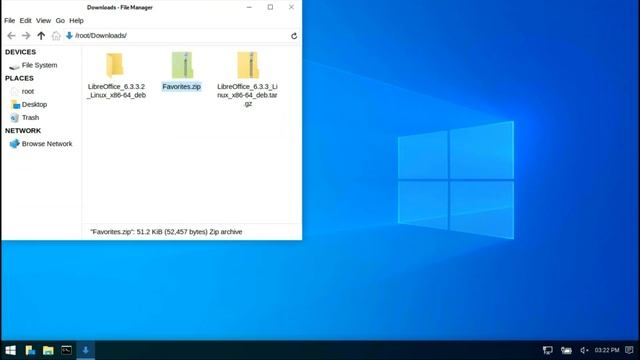Open Browse Network in the sidebar
The image size is (640, 360).
tap(41, 144)
